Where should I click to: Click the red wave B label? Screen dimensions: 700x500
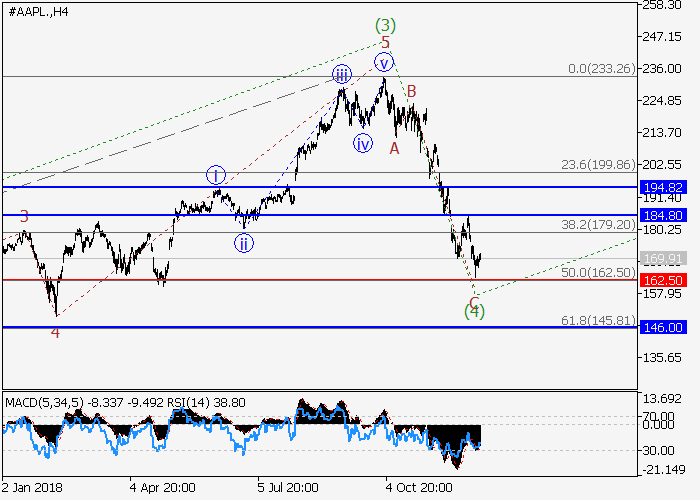coord(411,92)
